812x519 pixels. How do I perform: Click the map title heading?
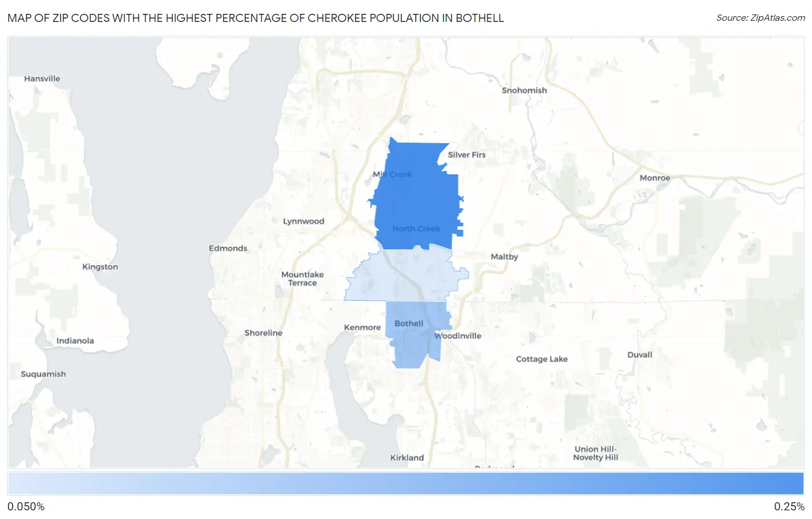click(256, 18)
